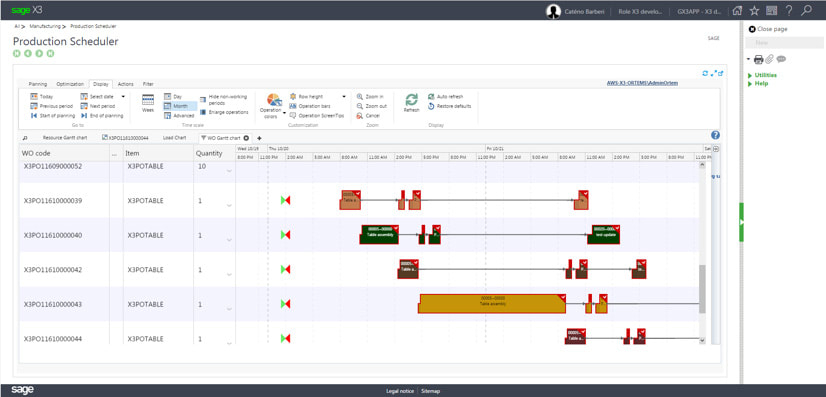Open the Planning ribbon tab

[x=37, y=84]
